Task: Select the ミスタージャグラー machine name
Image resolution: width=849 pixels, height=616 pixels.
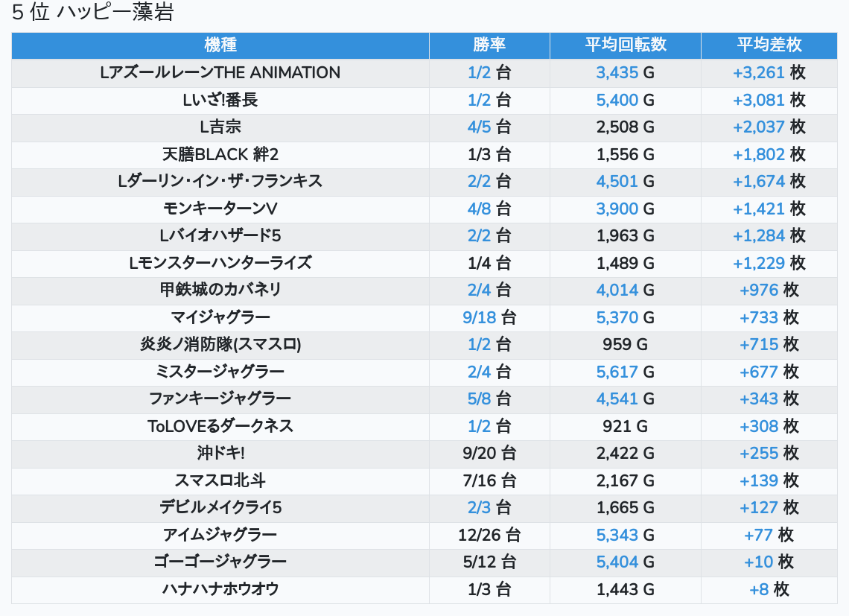Action: point(220,372)
